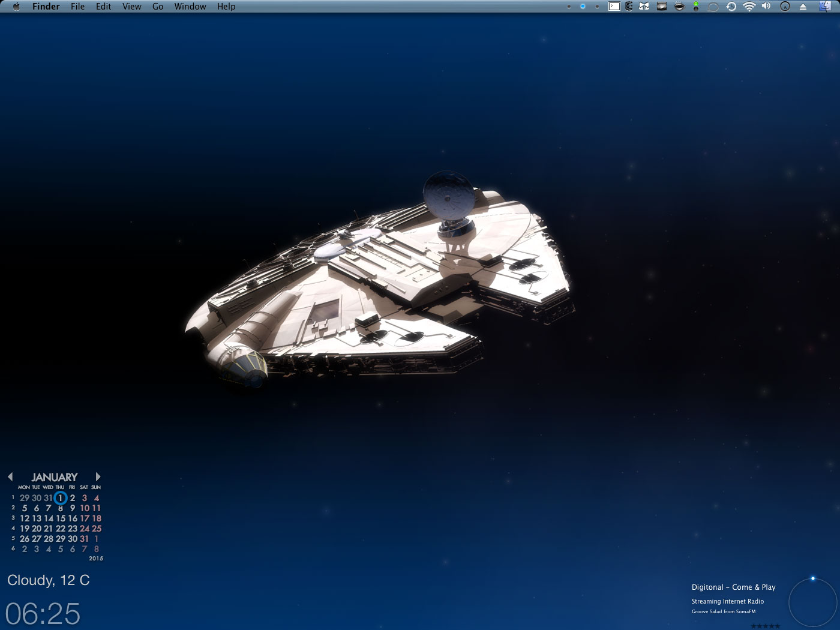
Task: Click the Finder face icon in menu bar
Action: [x=824, y=7]
